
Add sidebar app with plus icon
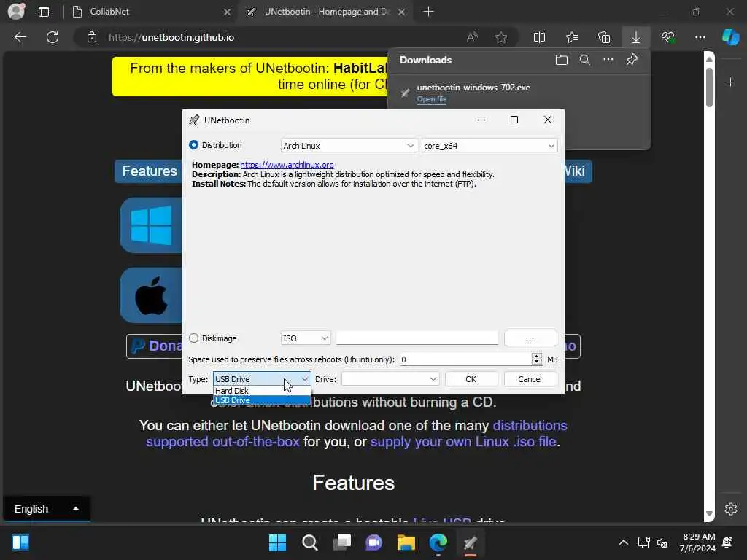pos(731,82)
